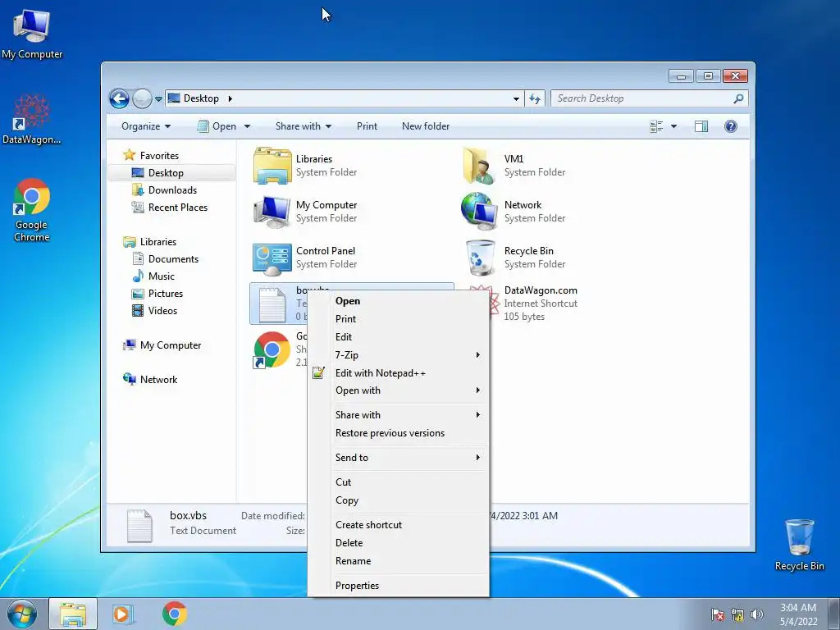Open Pictures library in sidebar

click(165, 294)
